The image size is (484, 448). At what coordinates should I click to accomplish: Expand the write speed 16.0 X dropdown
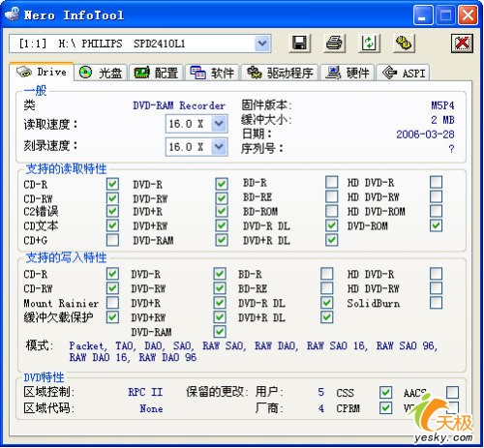219,147
